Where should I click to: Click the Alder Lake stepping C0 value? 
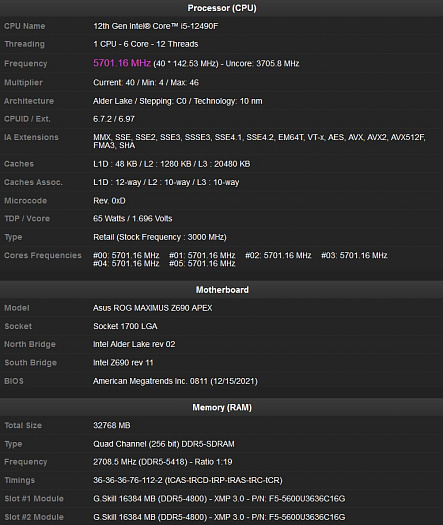pyautogui.click(x=178, y=101)
